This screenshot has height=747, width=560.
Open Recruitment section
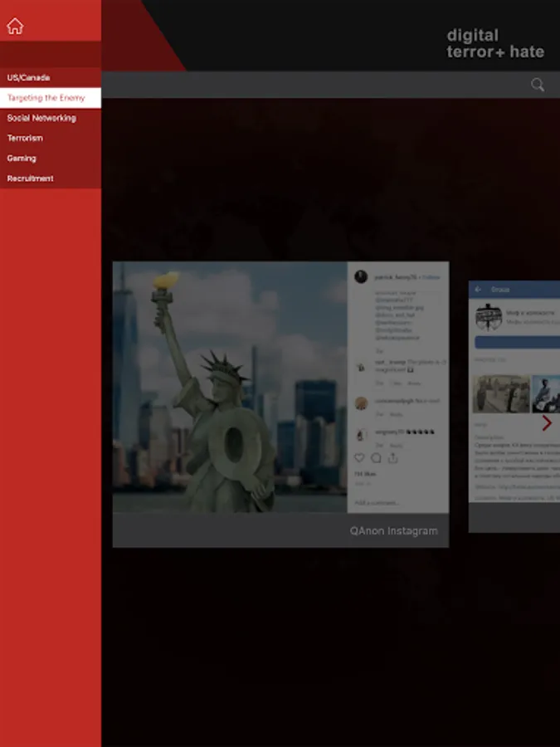[x=51, y=178]
